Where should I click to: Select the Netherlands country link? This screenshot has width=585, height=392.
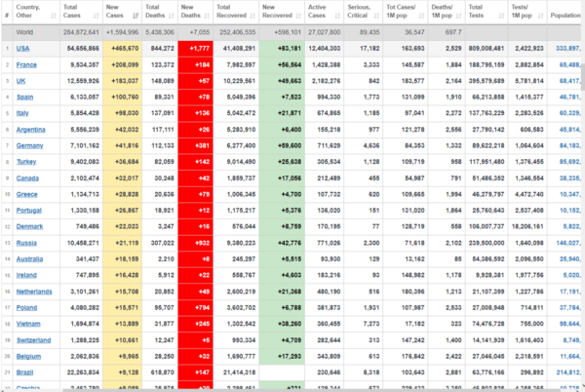point(35,291)
